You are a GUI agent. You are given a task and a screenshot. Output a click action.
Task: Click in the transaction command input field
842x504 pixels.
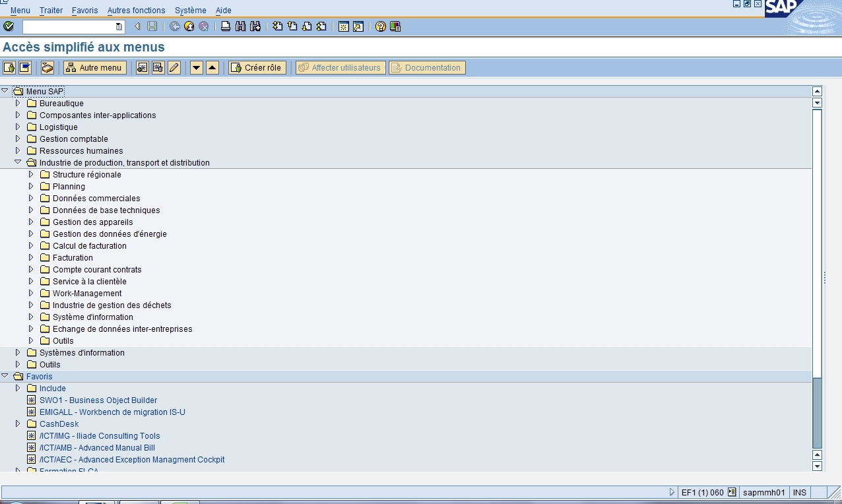69,26
